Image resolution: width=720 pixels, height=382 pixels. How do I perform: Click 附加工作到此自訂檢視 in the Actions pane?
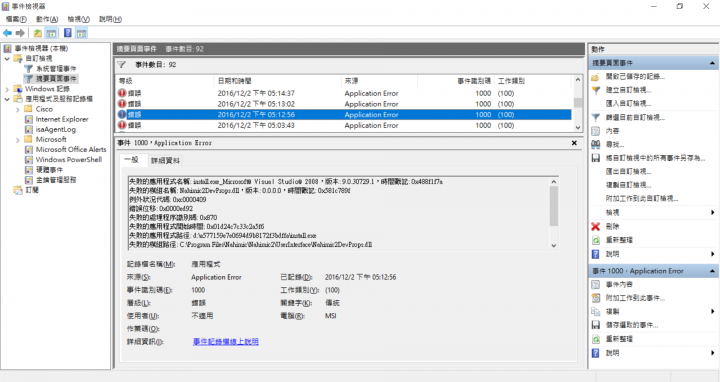click(x=642, y=199)
